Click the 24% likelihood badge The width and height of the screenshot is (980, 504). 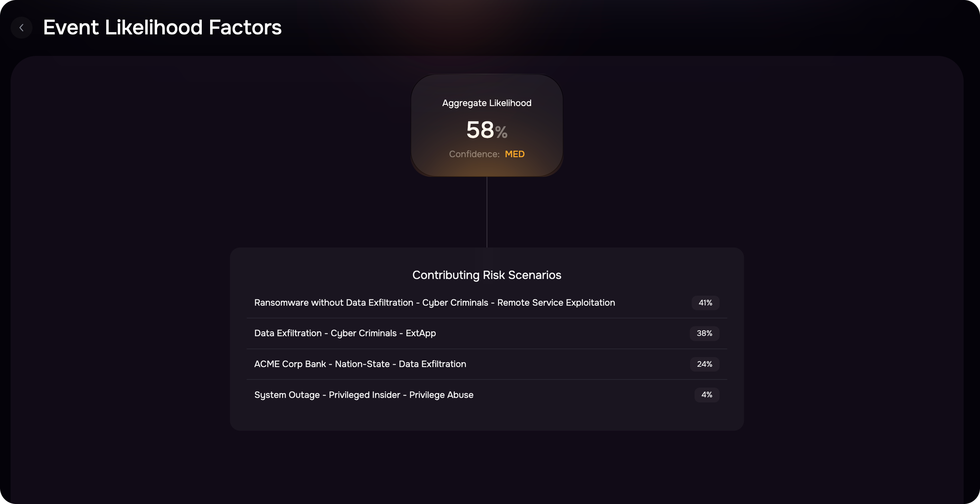704,364
